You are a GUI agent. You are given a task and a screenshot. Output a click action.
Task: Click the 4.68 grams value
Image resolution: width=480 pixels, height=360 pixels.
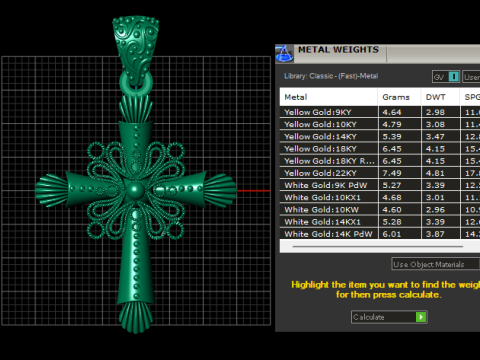point(392,198)
